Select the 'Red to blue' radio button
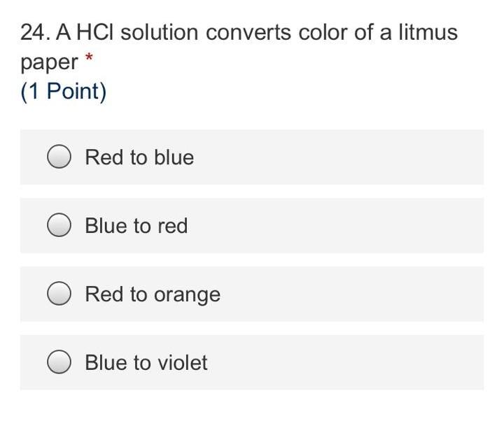The height and width of the screenshot is (421, 504). click(59, 157)
